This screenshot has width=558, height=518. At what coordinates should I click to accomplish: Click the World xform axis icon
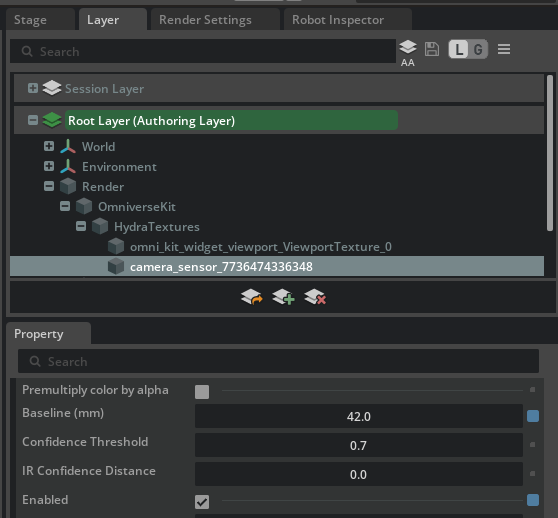(68, 146)
